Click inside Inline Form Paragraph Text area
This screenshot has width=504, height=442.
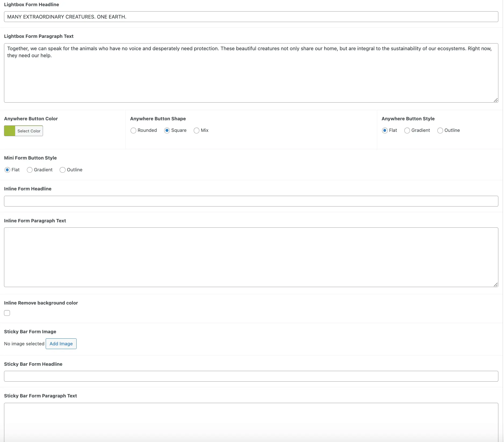tap(251, 257)
